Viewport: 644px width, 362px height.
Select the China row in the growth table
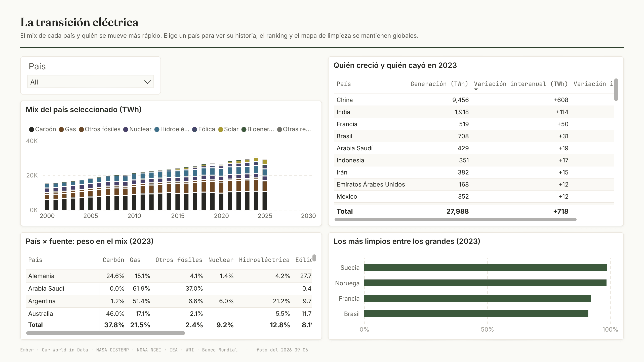click(x=474, y=100)
